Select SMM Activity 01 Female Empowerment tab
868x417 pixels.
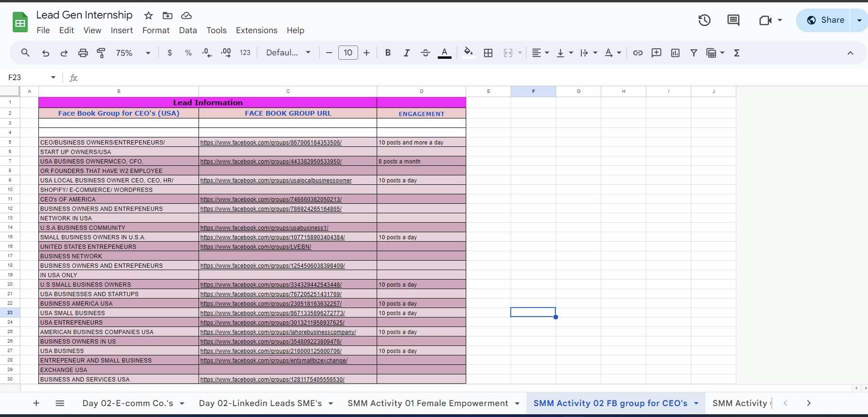(x=428, y=403)
